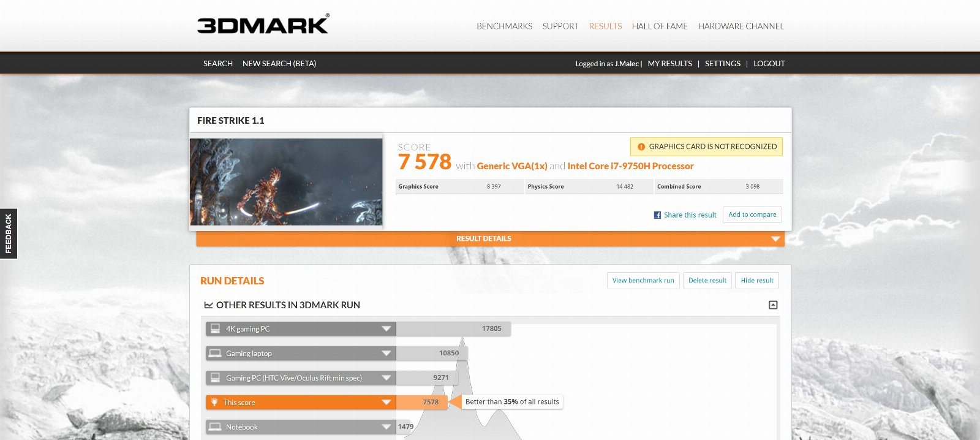Open the Hardware Channel page

741,26
